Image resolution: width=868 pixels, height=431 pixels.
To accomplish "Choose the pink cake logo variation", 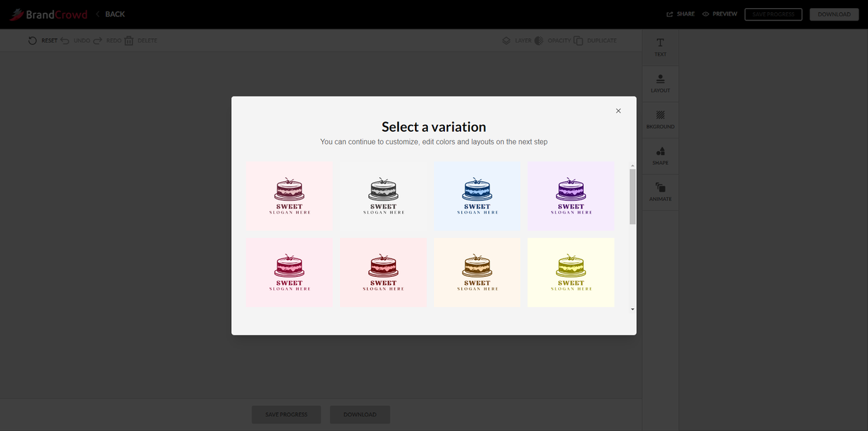I will (x=290, y=195).
